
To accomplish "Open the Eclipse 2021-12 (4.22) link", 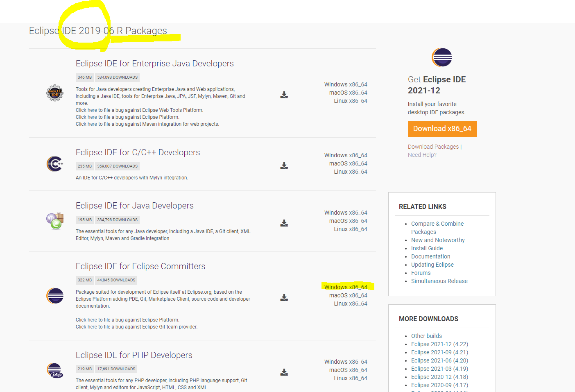I will [x=439, y=344].
